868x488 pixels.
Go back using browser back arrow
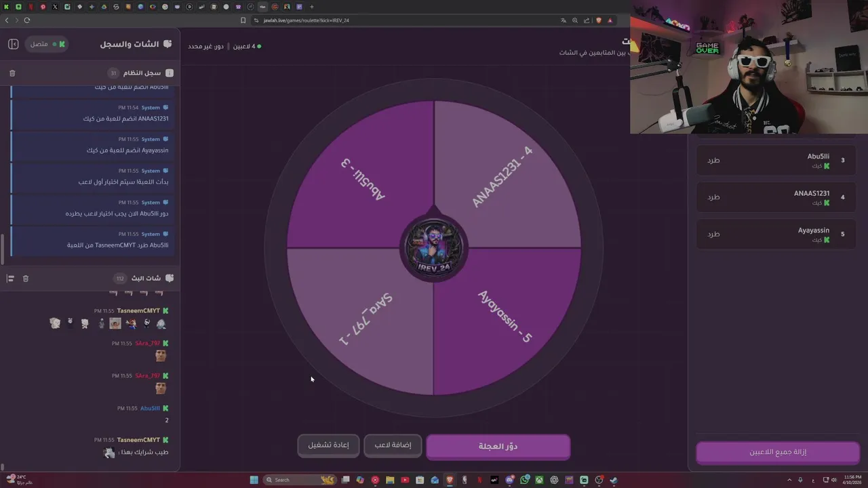(x=7, y=20)
